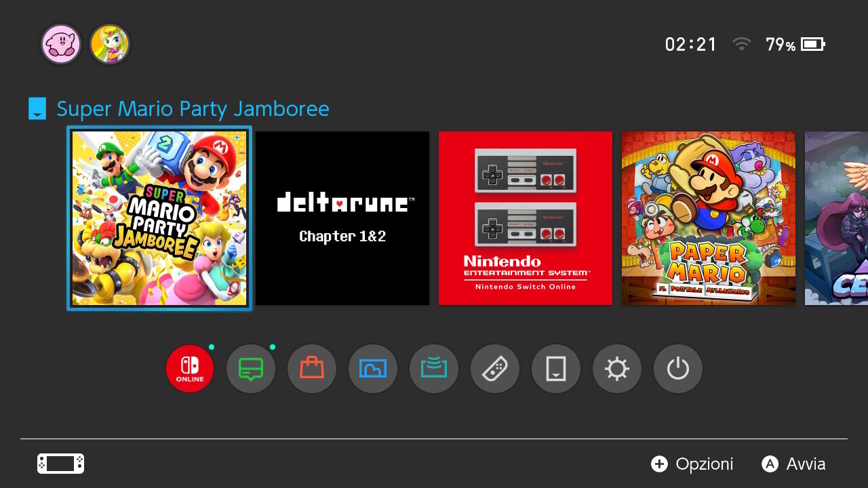868x488 pixels.
Task: Click the 79% battery percentage text
Action: (x=781, y=45)
